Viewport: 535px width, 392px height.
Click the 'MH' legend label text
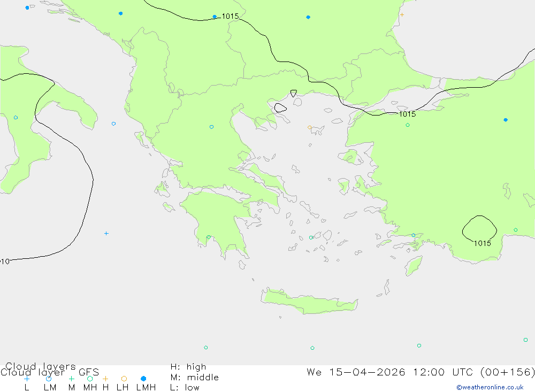[90, 388]
